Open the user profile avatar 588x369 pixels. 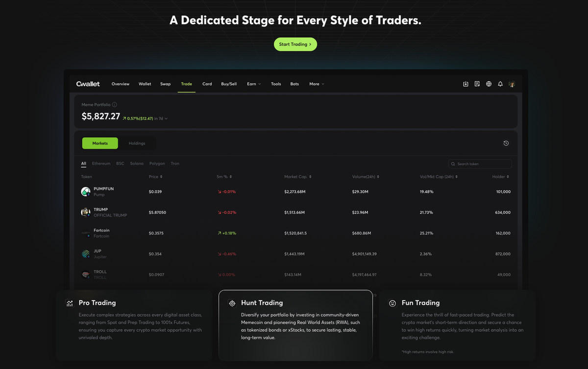click(x=512, y=84)
